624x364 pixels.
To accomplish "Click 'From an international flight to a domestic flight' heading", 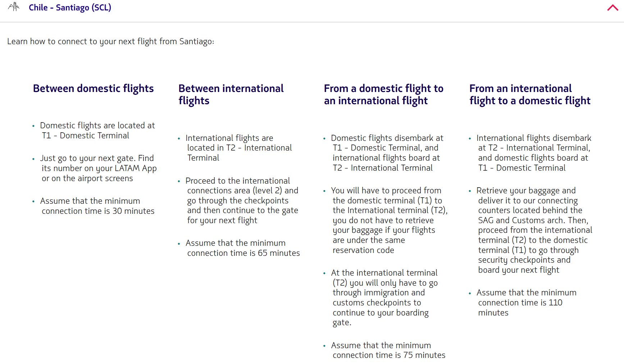I will point(530,95).
